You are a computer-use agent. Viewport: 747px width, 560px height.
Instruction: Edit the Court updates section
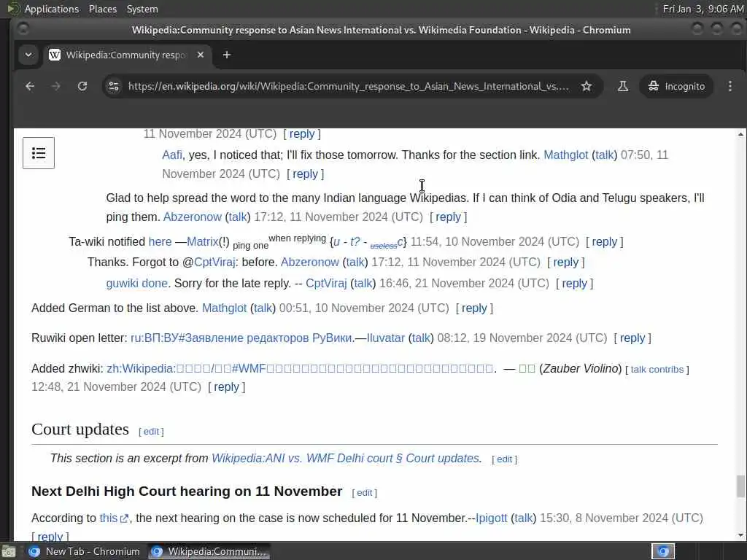tap(151, 431)
